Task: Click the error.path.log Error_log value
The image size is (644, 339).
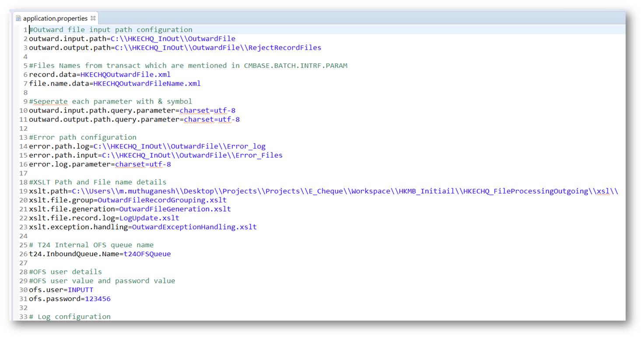Action: 179,146
